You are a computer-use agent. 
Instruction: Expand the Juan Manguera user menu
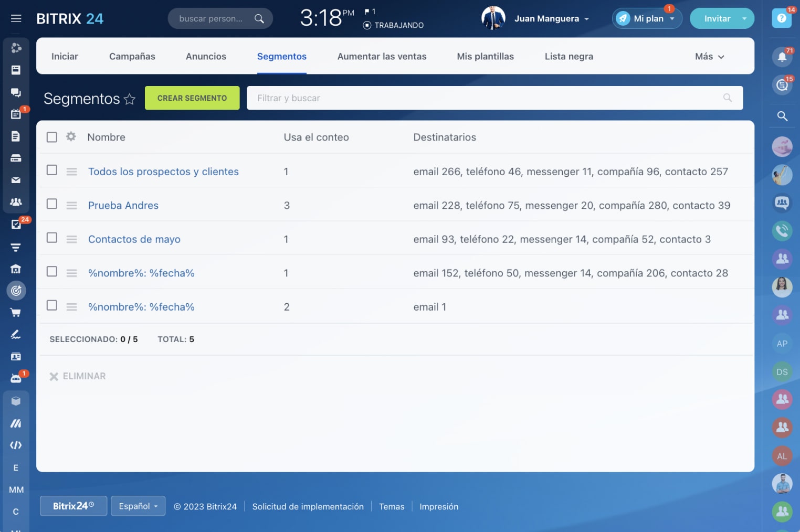551,19
